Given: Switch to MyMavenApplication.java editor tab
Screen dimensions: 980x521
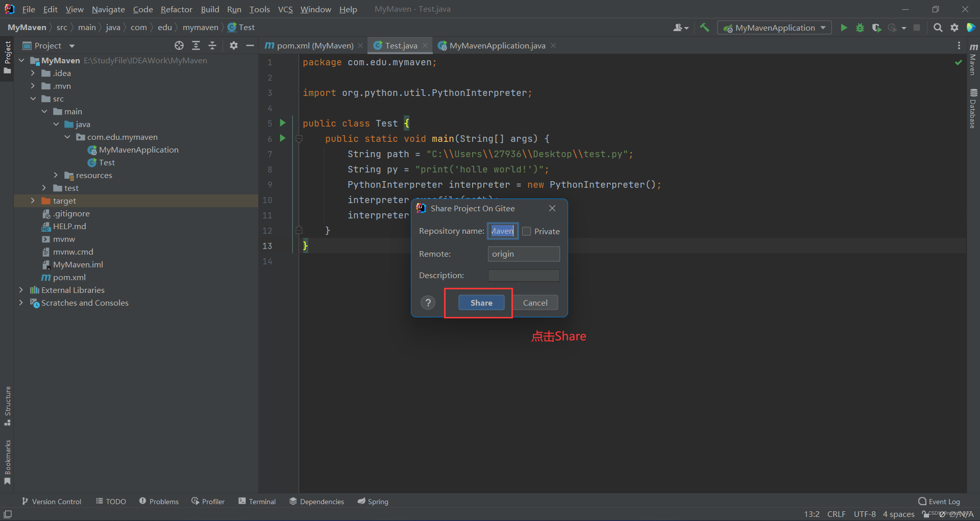Looking at the screenshot, I should 497,45.
